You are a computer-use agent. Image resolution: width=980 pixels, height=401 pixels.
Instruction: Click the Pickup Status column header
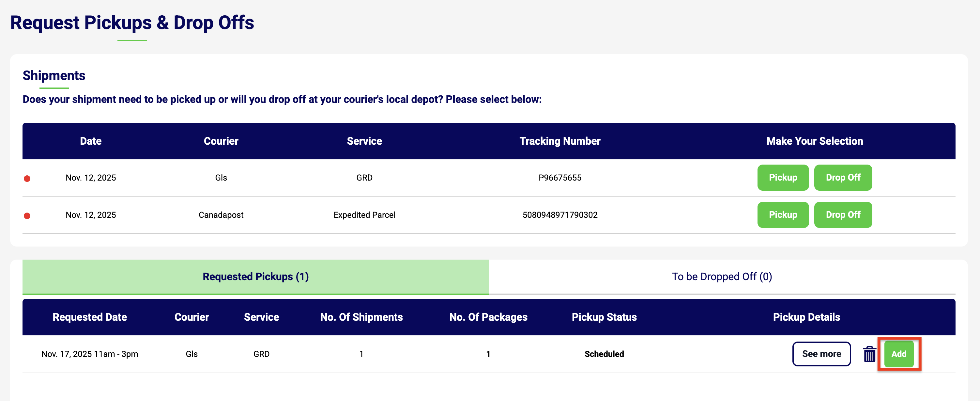coord(604,317)
